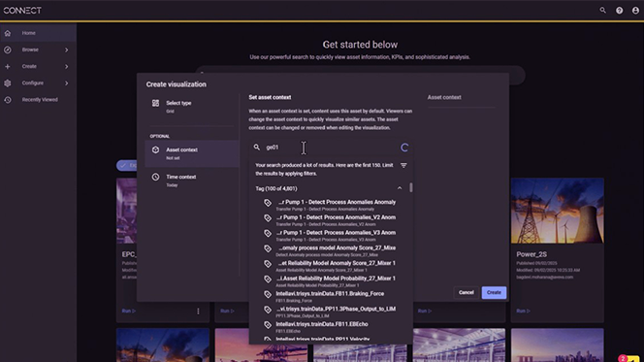Click tag icon beside 3Phase_Output_to_LIM row

click(x=268, y=310)
